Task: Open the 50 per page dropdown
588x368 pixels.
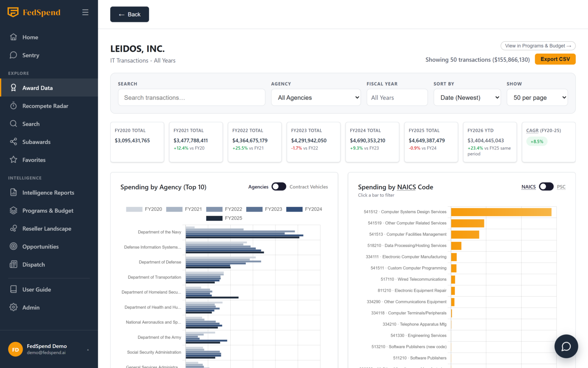Action: coord(537,98)
